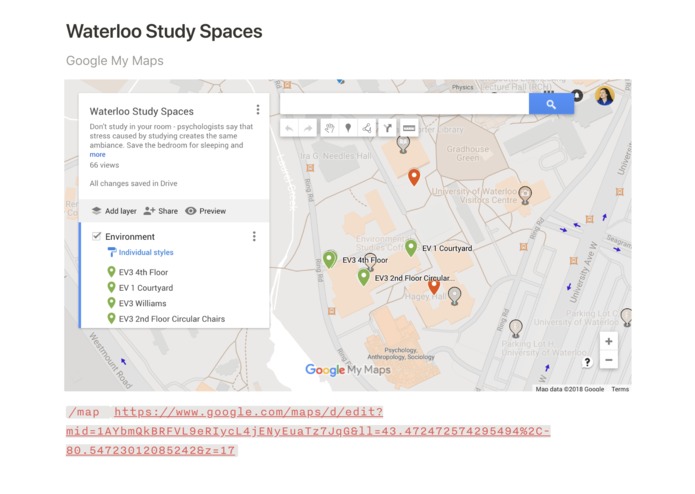Click the zoom in plus button

click(x=609, y=341)
